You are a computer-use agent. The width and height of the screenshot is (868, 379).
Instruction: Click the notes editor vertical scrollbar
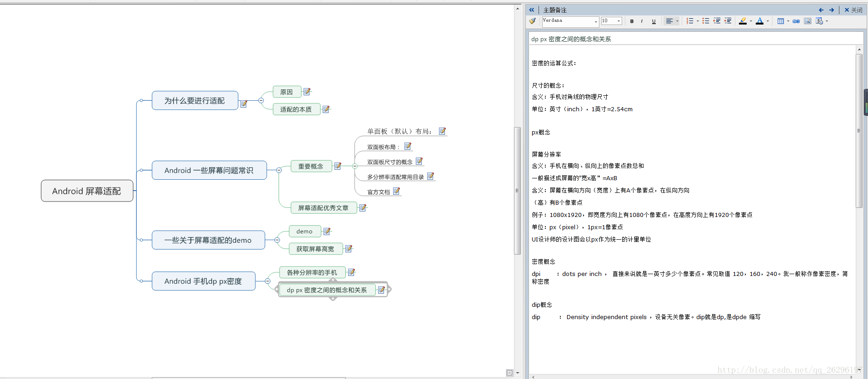[859, 131]
